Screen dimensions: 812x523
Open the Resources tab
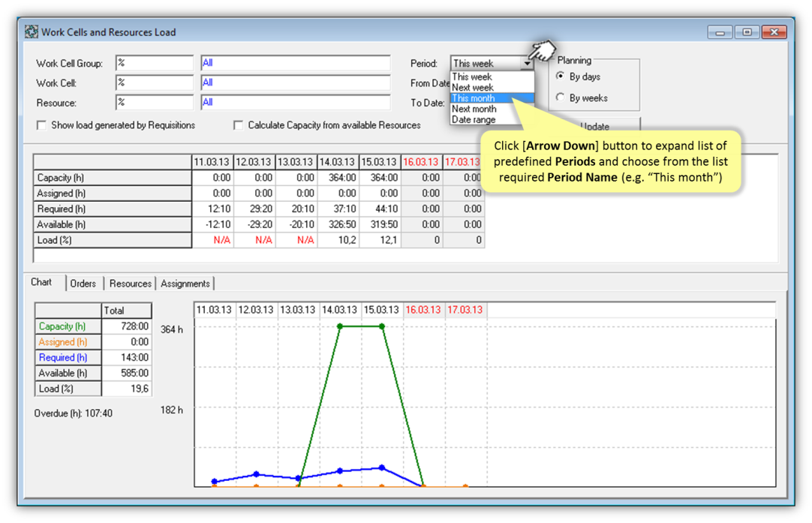[x=130, y=284]
